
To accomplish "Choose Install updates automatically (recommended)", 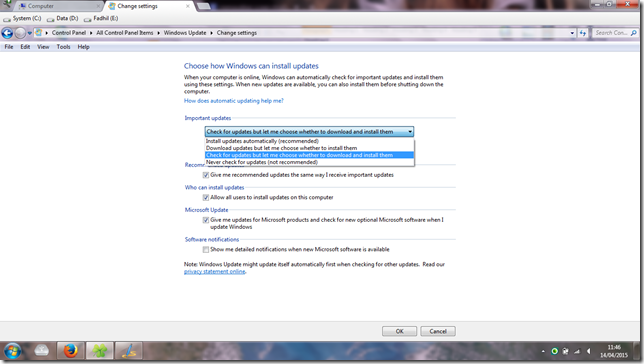I will click(x=309, y=141).
